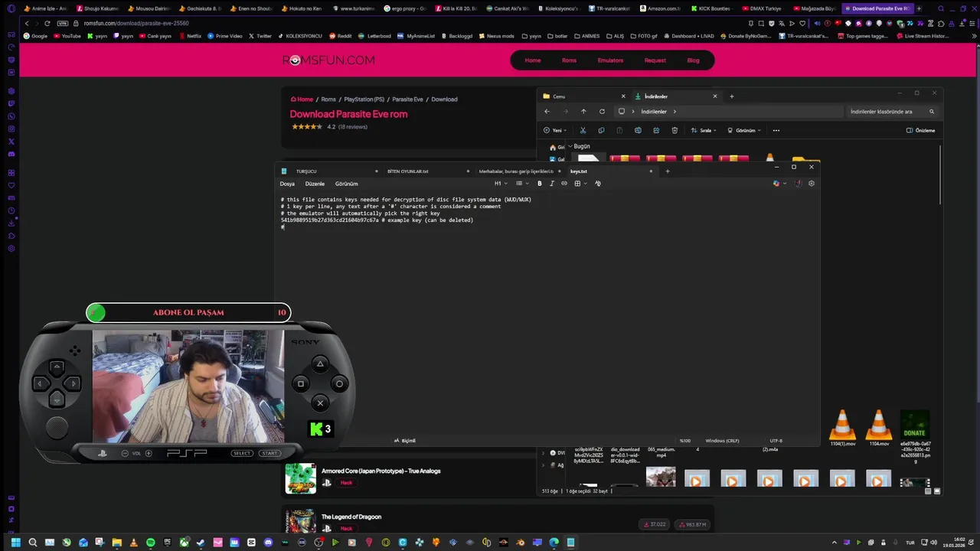Delete the selected file in File Explorer
The width and height of the screenshot is (980, 551).
pos(675,130)
